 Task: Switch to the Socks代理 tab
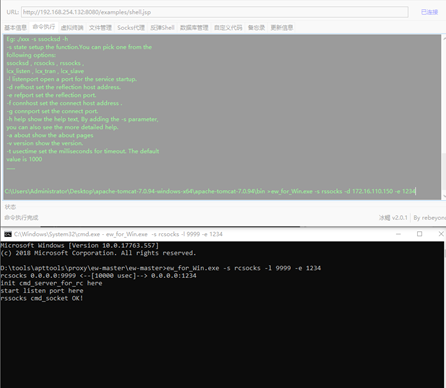pos(131,28)
